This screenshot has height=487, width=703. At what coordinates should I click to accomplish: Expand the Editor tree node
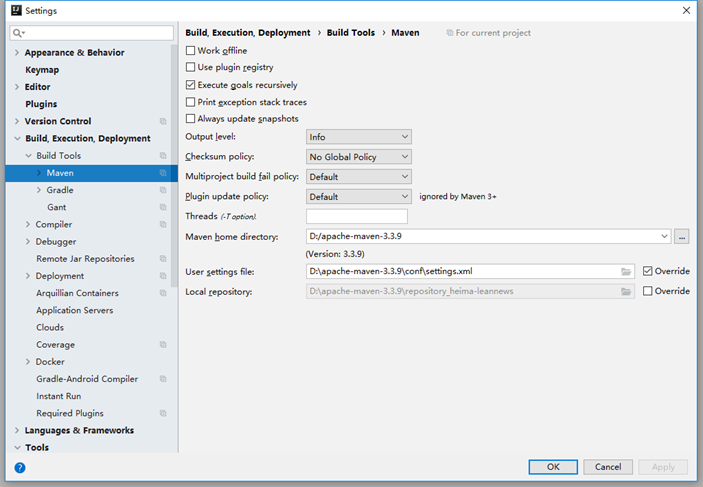coord(17,87)
